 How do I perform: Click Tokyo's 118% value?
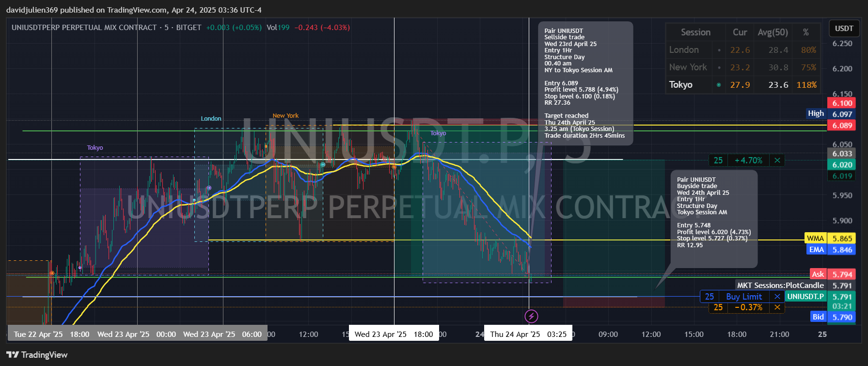coord(806,85)
